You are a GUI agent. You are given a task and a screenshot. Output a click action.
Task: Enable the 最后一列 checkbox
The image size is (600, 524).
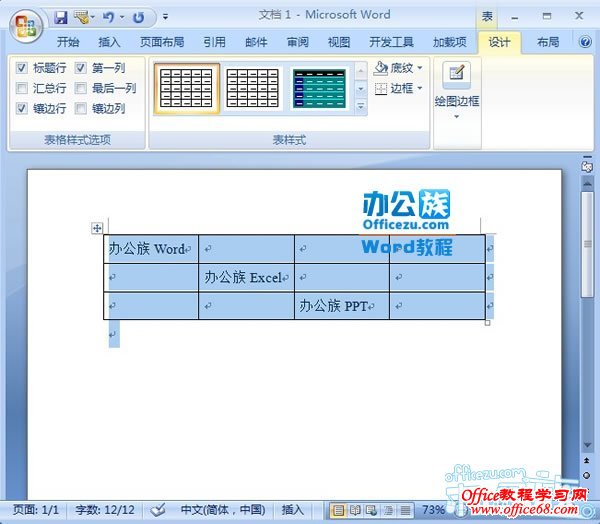point(80,88)
